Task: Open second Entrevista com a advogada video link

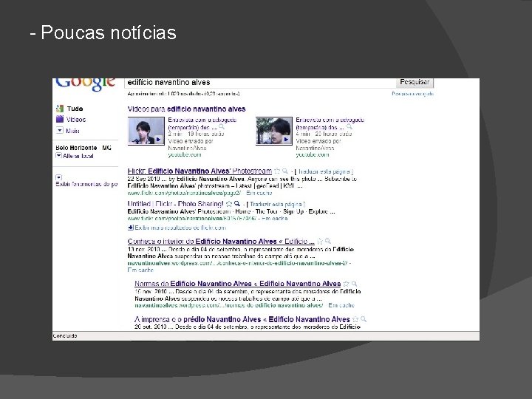Action: (x=330, y=123)
